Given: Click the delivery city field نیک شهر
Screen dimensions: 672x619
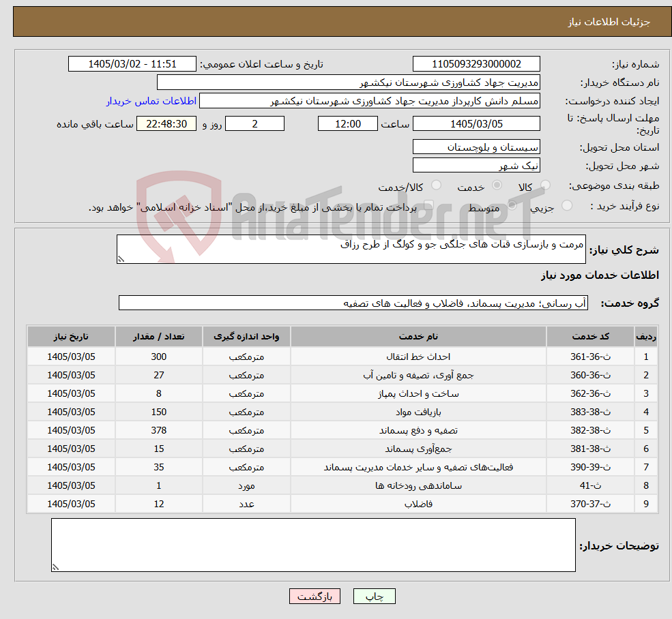Looking at the screenshot, I should click(x=476, y=166).
